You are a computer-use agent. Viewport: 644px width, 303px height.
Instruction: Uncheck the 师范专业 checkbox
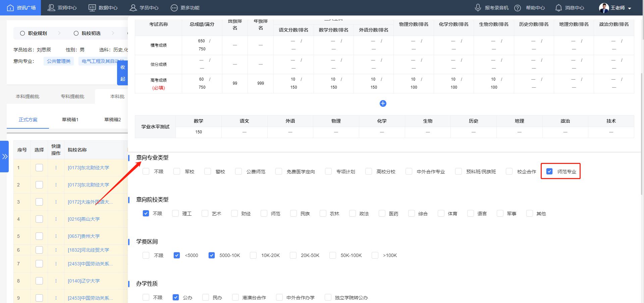549,171
